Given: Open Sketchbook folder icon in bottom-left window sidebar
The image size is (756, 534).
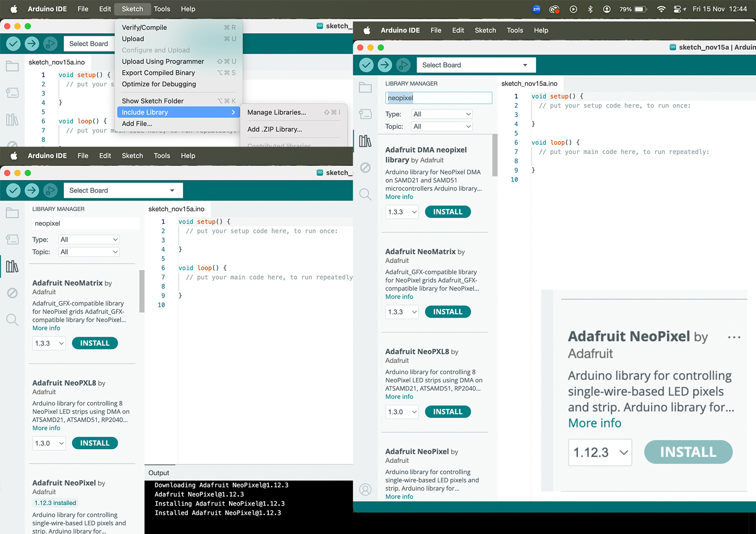Looking at the screenshot, I should 12,213.
